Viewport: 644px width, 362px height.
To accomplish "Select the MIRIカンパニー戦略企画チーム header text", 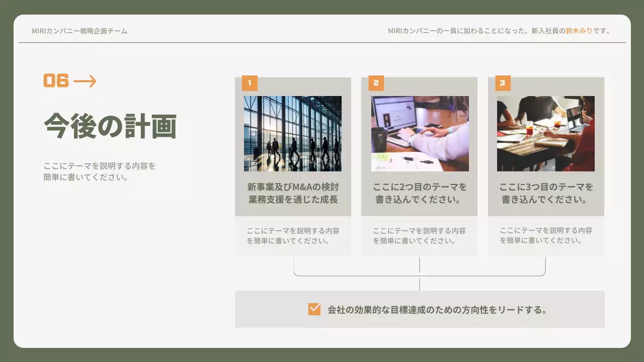I will point(79,31).
